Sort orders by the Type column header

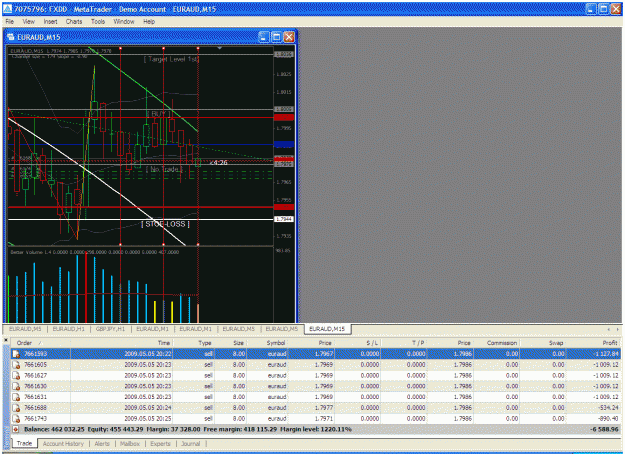coord(193,343)
